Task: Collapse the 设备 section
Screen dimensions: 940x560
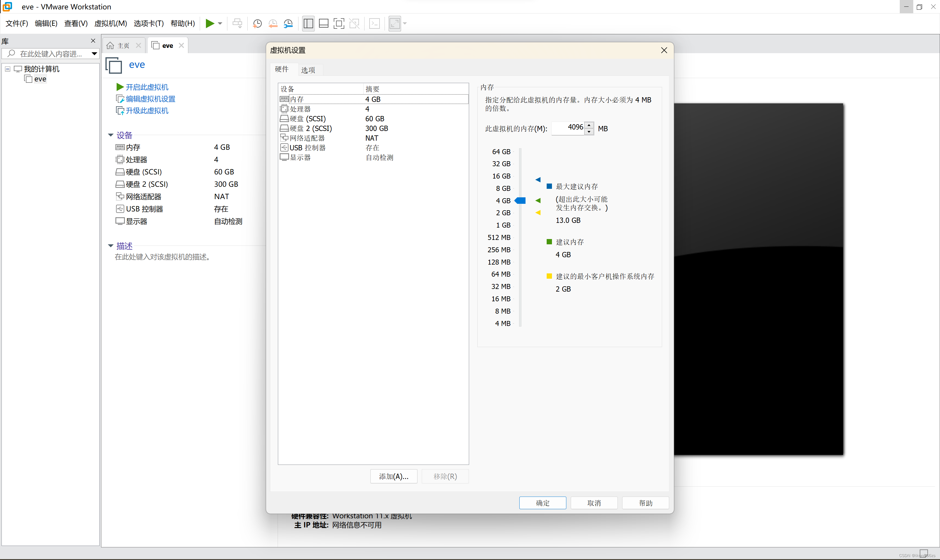Action: pyautogui.click(x=110, y=135)
